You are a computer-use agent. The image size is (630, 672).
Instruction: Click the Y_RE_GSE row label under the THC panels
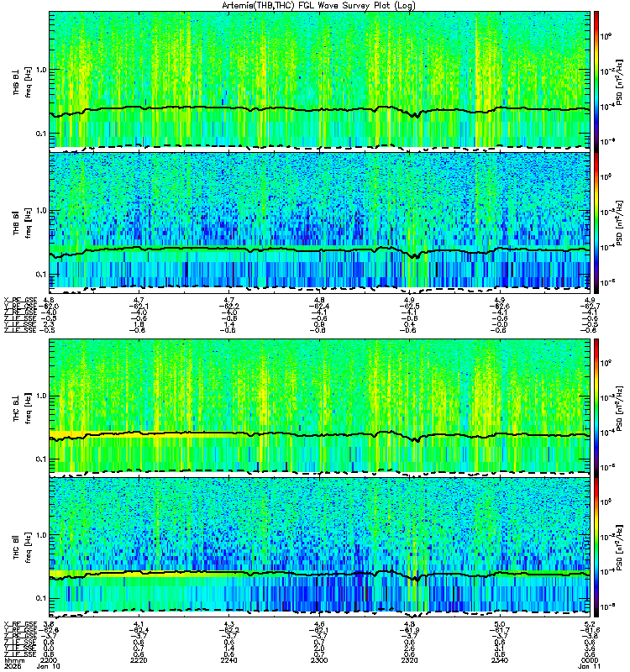[20, 630]
